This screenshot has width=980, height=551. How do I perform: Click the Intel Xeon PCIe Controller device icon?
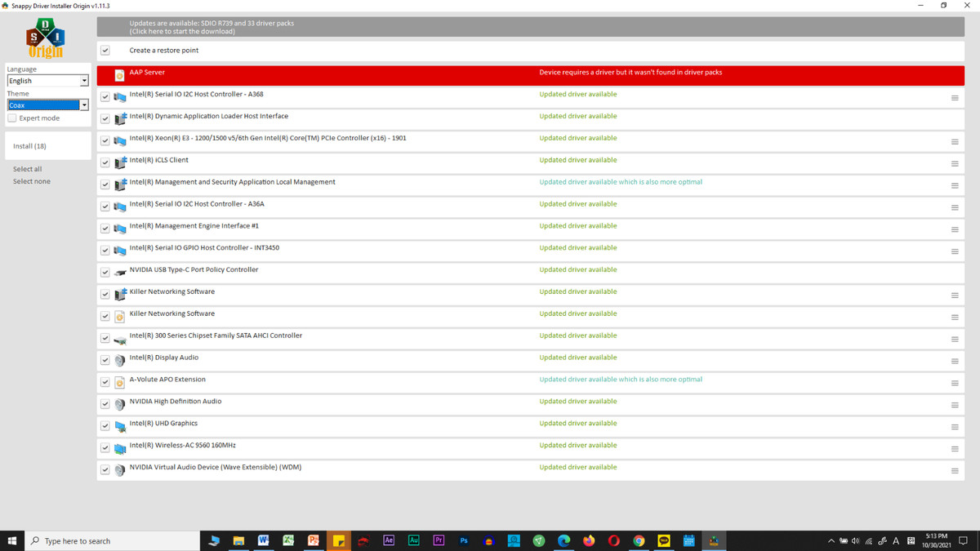tap(120, 141)
